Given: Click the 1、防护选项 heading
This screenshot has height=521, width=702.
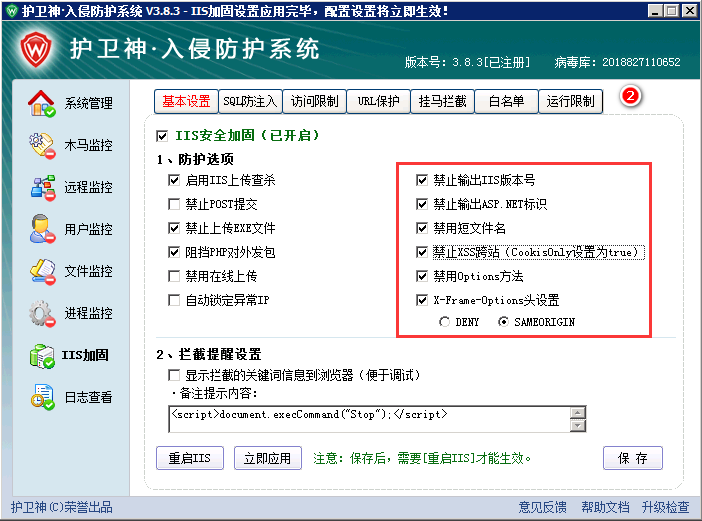Looking at the screenshot, I should tap(195, 159).
